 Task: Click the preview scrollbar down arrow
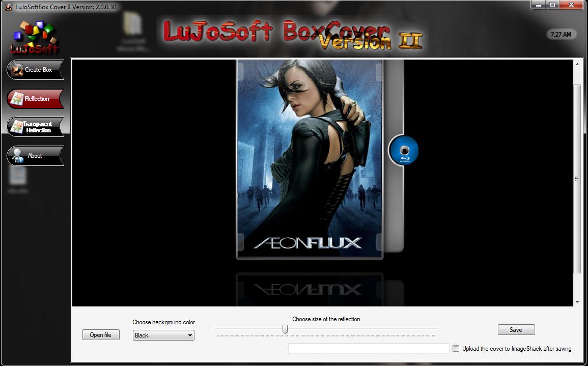(x=577, y=302)
